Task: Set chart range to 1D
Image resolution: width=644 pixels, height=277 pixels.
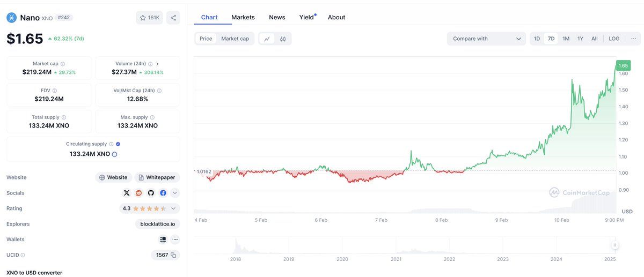Action: coord(537,39)
